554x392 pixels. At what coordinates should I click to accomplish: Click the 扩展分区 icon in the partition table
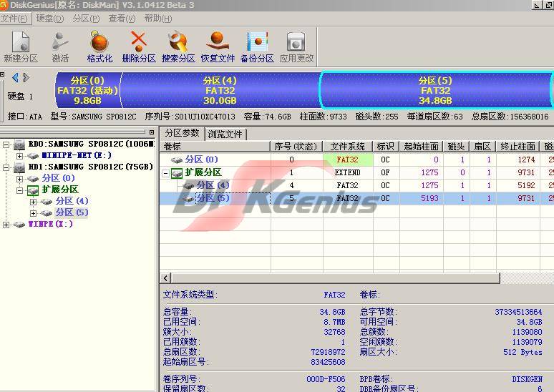[177, 173]
